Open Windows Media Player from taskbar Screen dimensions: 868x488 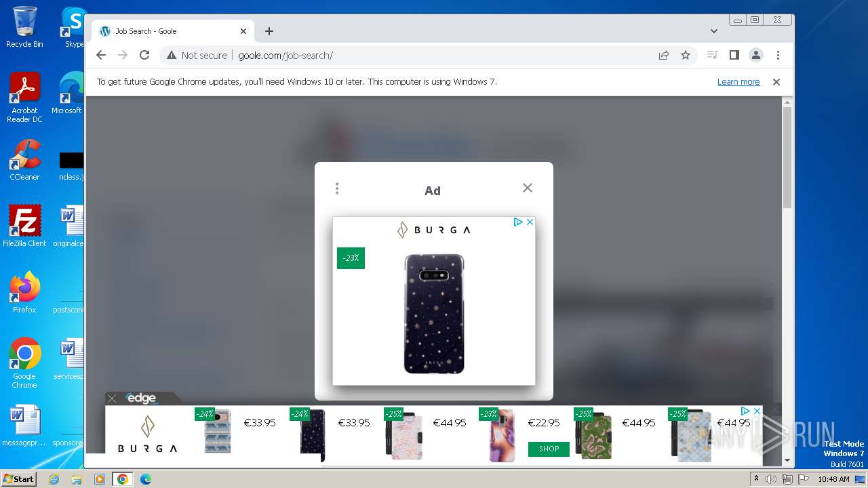[x=100, y=479]
